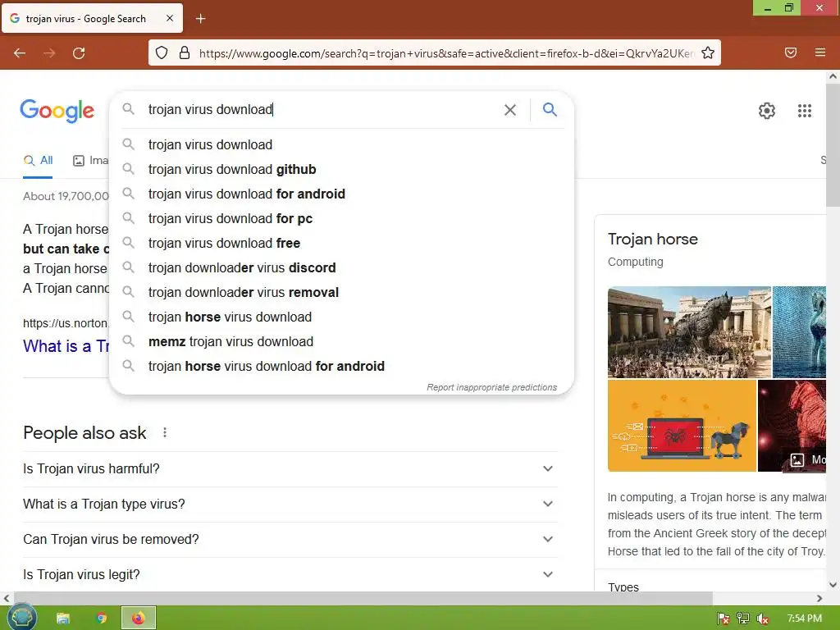This screenshot has width=840, height=630.
Task: Click vertical scrollbar up arrow
Action: coord(833,76)
